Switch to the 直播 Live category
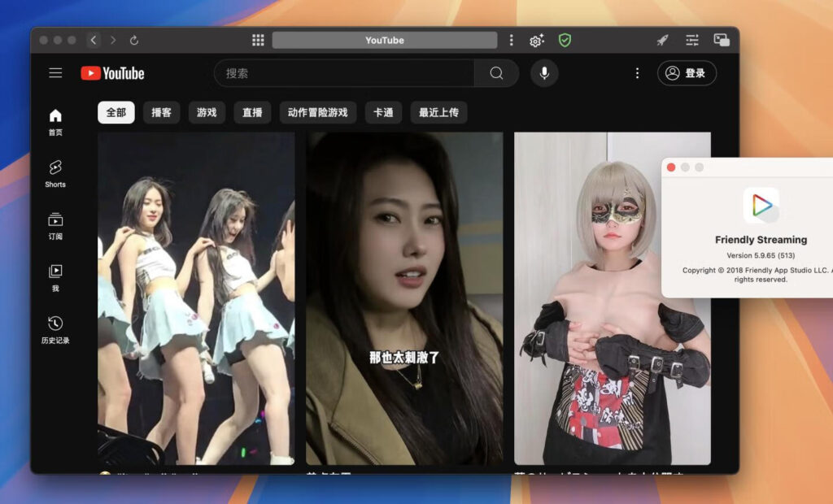This screenshot has width=833, height=504. click(252, 112)
